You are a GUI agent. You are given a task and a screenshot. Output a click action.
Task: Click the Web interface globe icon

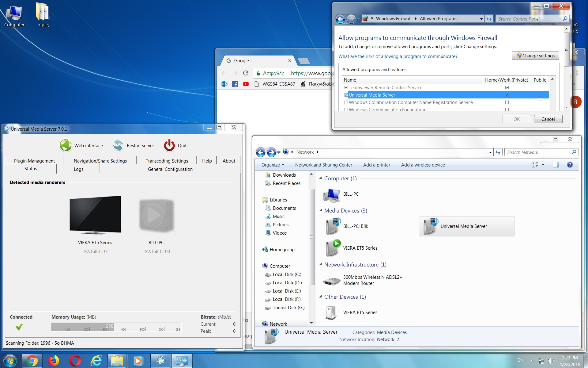click(66, 145)
